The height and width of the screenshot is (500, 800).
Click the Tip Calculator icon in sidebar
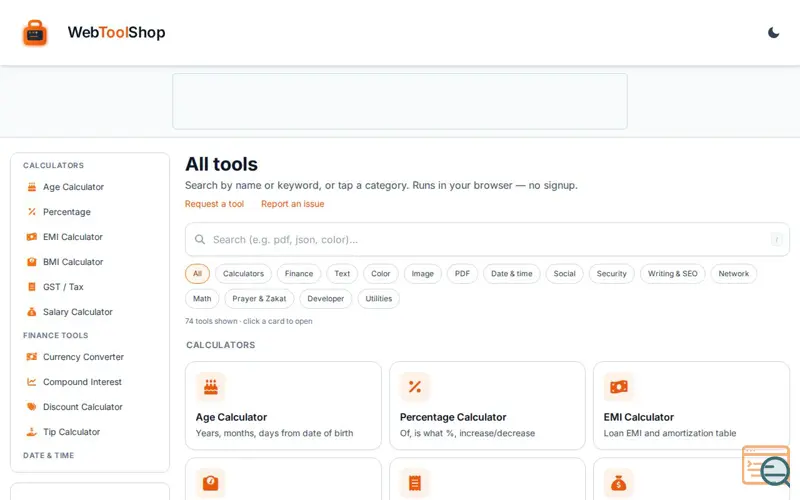point(32,432)
